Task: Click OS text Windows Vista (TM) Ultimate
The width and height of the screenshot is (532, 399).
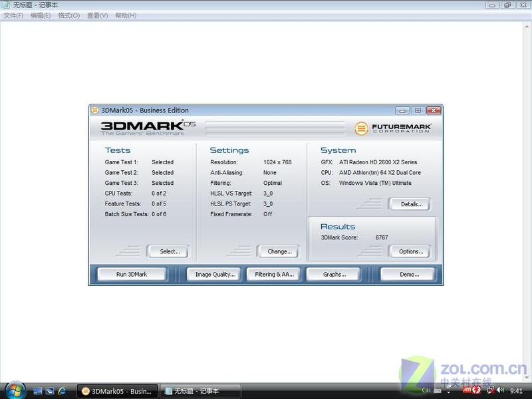Action: pyautogui.click(x=375, y=184)
